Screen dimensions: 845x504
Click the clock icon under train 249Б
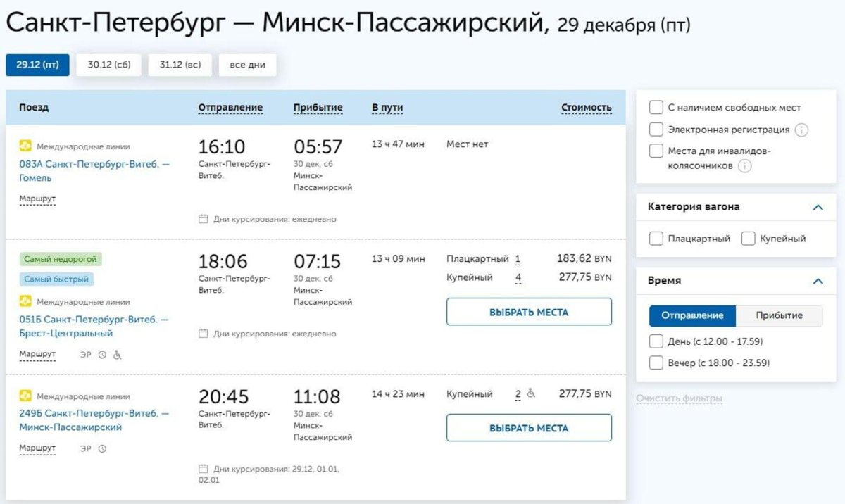102,448
